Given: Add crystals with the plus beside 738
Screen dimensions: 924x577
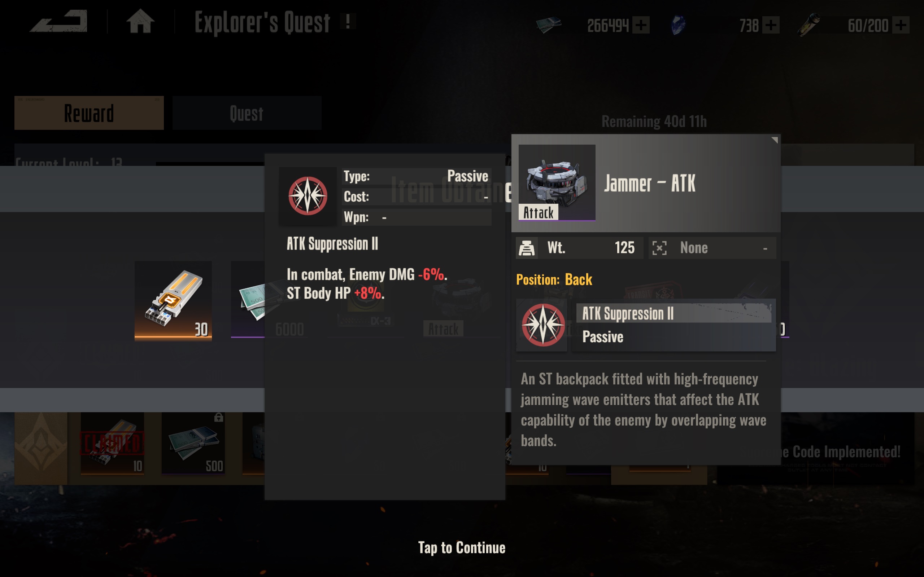Looking at the screenshot, I should [x=771, y=26].
